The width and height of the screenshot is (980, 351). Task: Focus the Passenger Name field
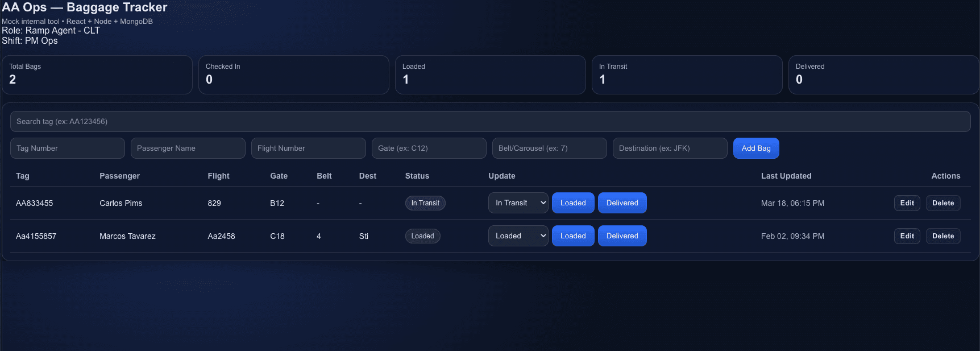click(188, 148)
